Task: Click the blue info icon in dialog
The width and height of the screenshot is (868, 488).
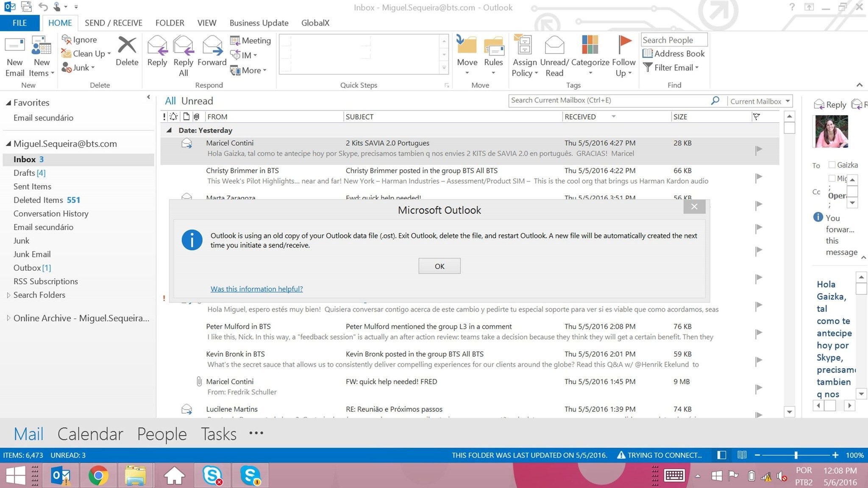Action: [x=192, y=240]
